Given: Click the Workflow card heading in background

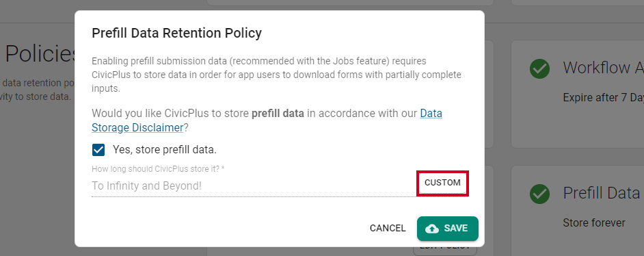Looking at the screenshot, I should click(604, 68).
